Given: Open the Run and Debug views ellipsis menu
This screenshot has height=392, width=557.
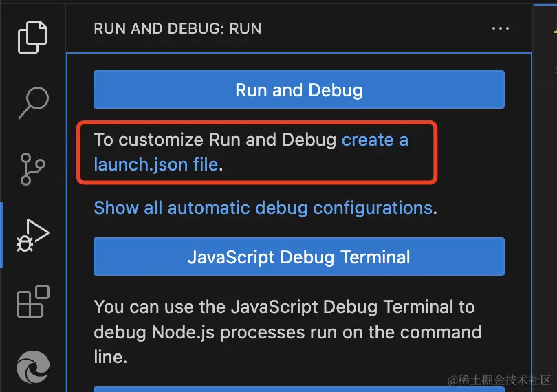Looking at the screenshot, I should [501, 28].
